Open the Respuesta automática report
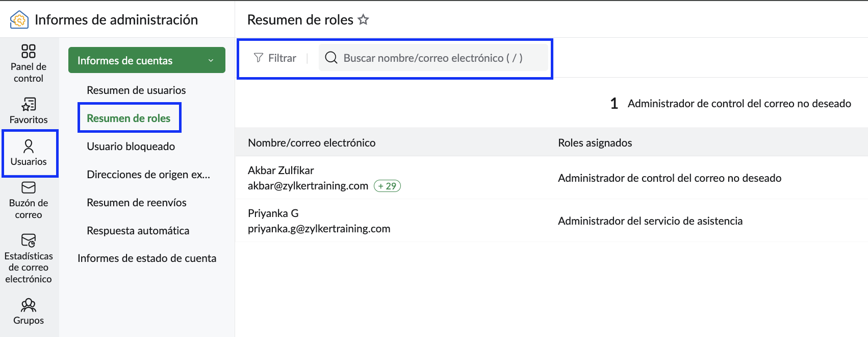Image resolution: width=868 pixels, height=337 pixels. (138, 230)
